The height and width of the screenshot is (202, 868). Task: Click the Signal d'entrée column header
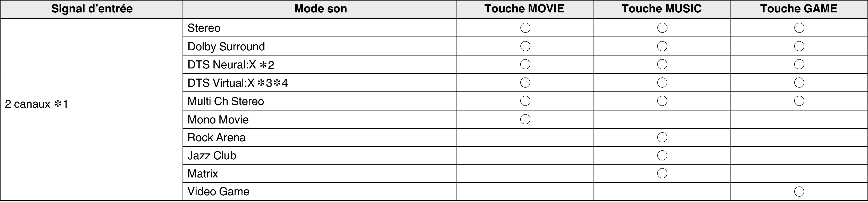[x=92, y=9]
